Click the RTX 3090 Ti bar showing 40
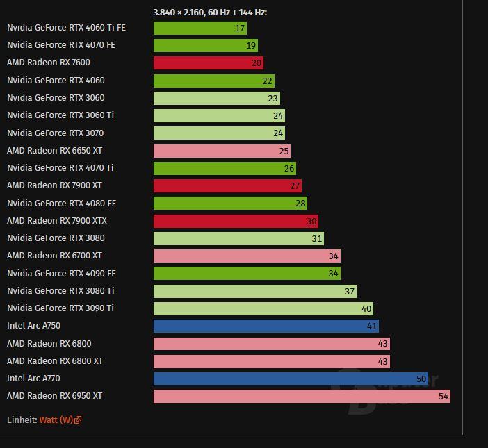Viewport: 488px width, 448px height. click(x=263, y=309)
